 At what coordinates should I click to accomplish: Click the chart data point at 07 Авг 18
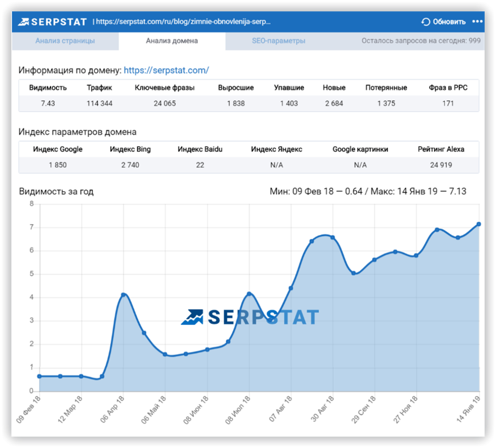(x=291, y=288)
